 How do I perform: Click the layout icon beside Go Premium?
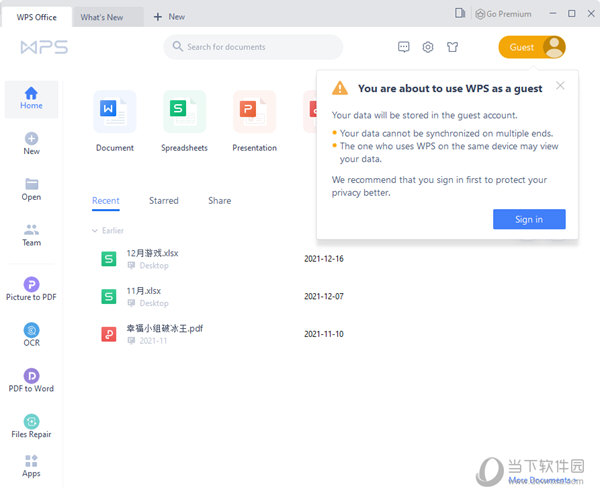460,13
